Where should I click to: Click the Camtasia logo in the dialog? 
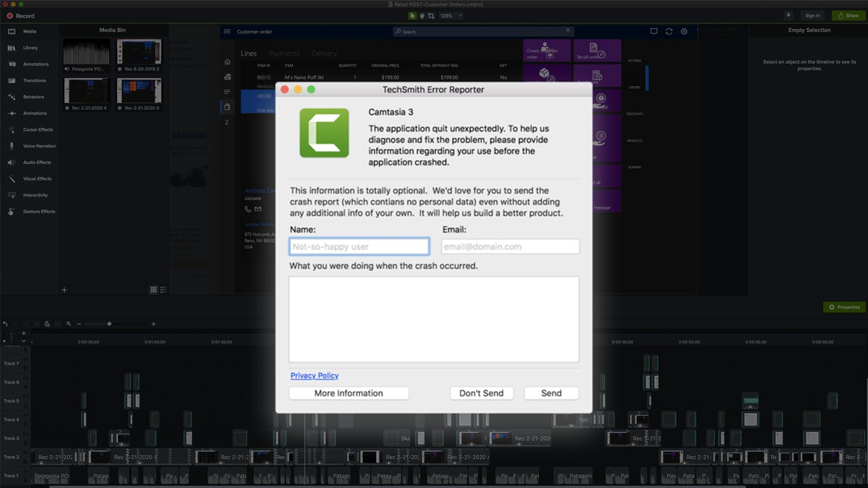[324, 133]
